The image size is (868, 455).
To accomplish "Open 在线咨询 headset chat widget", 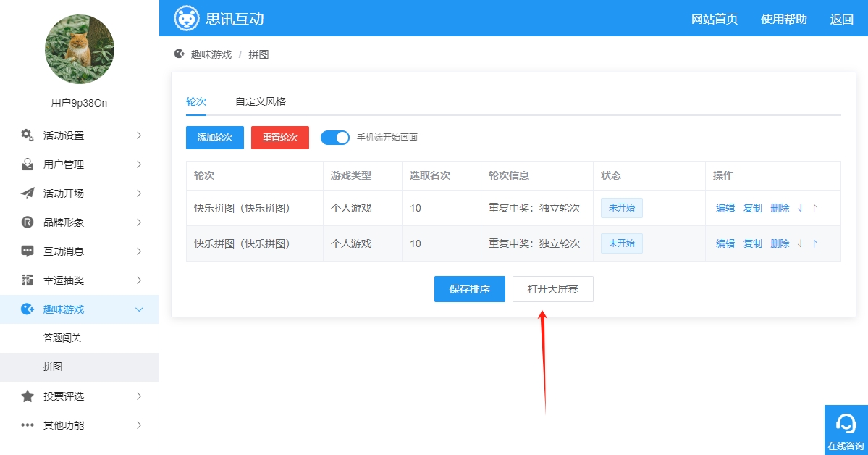I will 846,430.
